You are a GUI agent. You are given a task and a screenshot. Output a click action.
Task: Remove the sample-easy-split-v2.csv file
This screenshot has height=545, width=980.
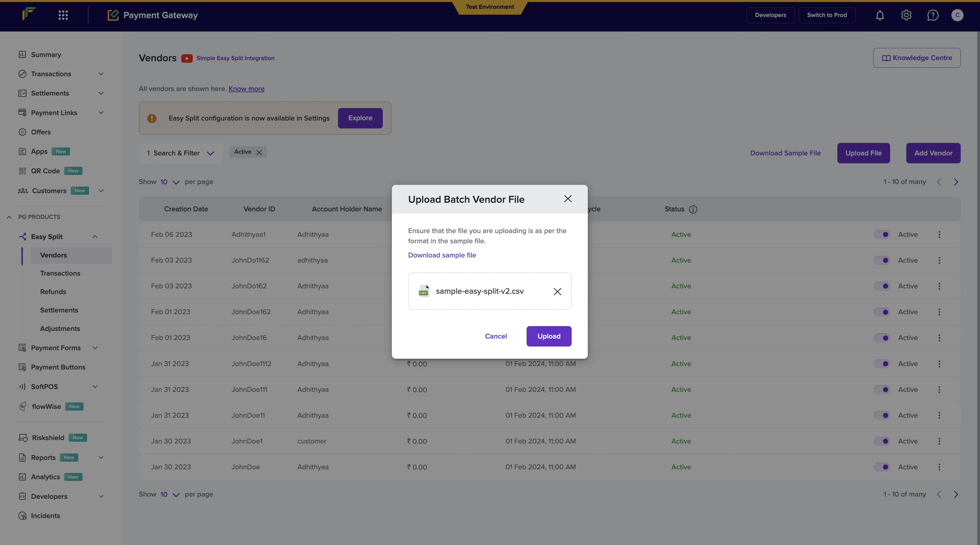point(557,291)
